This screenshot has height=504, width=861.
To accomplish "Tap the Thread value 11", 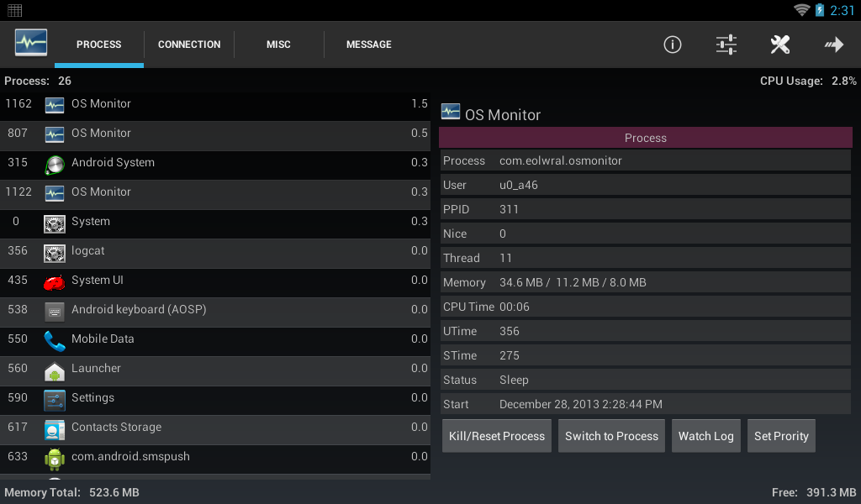I will pyautogui.click(x=505, y=259).
